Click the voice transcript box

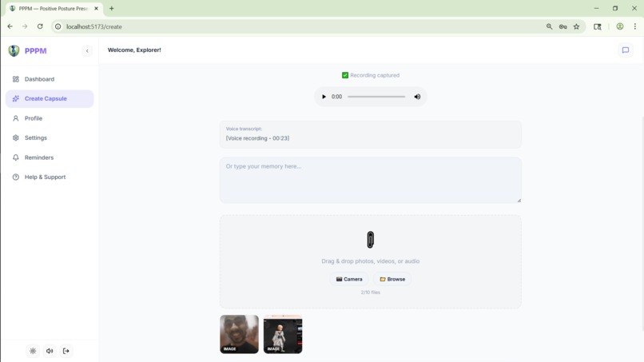[x=371, y=134]
